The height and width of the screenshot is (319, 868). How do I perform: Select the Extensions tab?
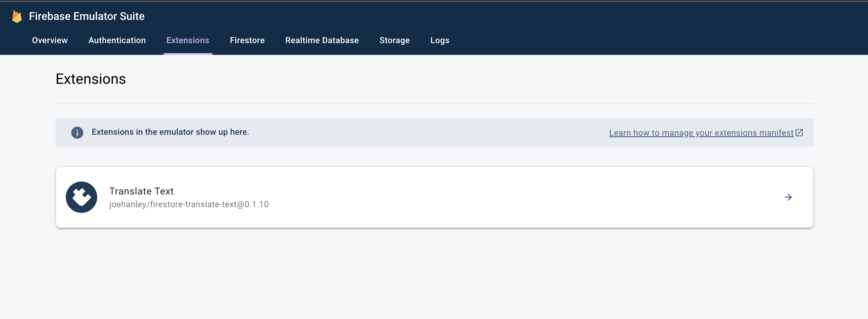pos(188,40)
